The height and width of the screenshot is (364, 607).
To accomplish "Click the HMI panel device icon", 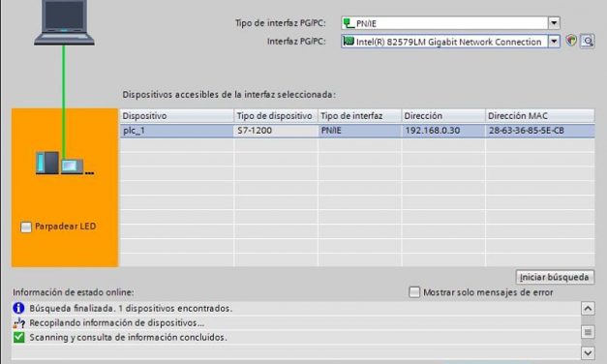I will click(x=73, y=167).
